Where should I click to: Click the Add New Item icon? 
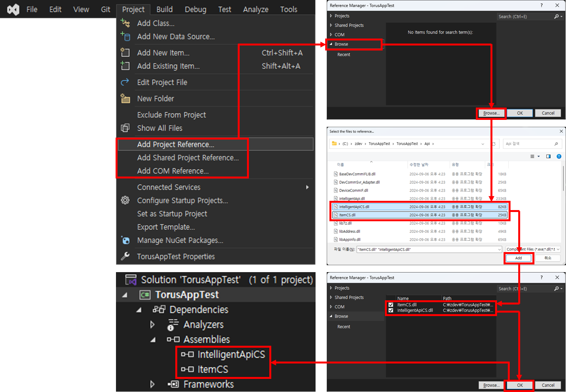click(x=125, y=52)
